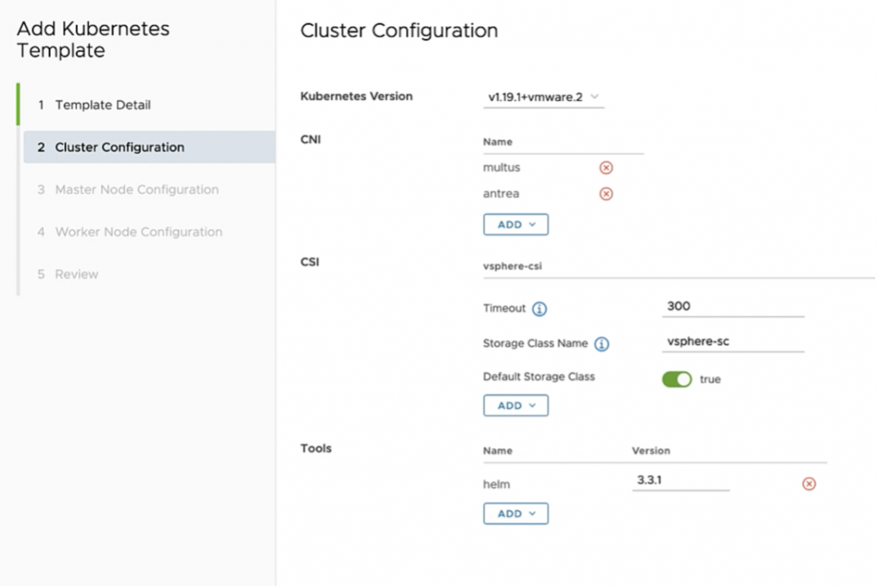Click the multus CNI name row

pyautogui.click(x=502, y=168)
